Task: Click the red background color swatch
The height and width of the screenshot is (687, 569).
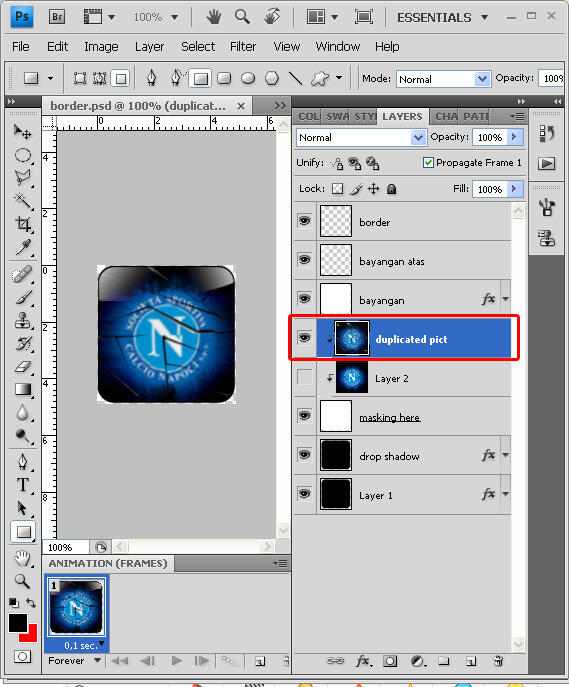Action: click(x=32, y=635)
